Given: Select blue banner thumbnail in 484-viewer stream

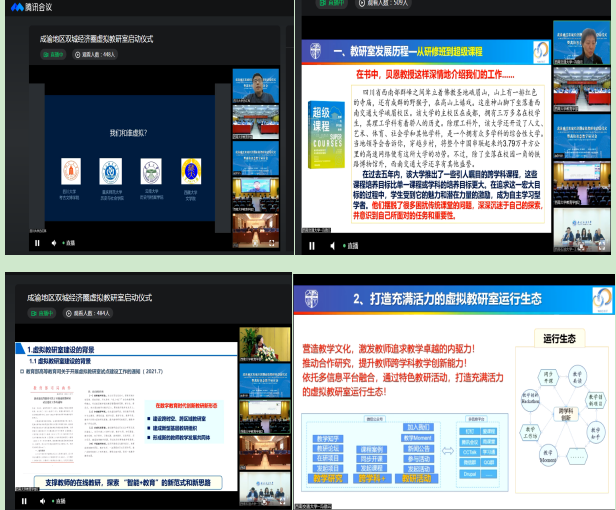Looking at the screenshot, I should (265, 381).
